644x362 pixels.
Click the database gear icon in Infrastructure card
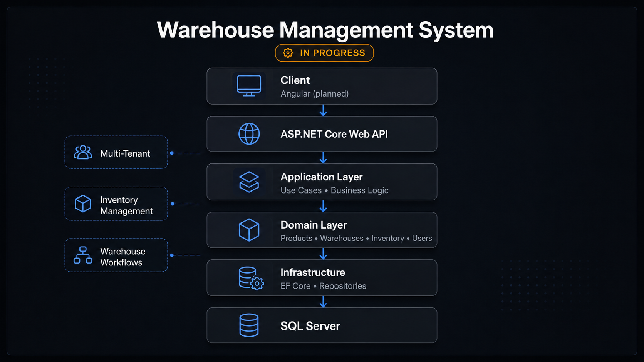(251, 278)
